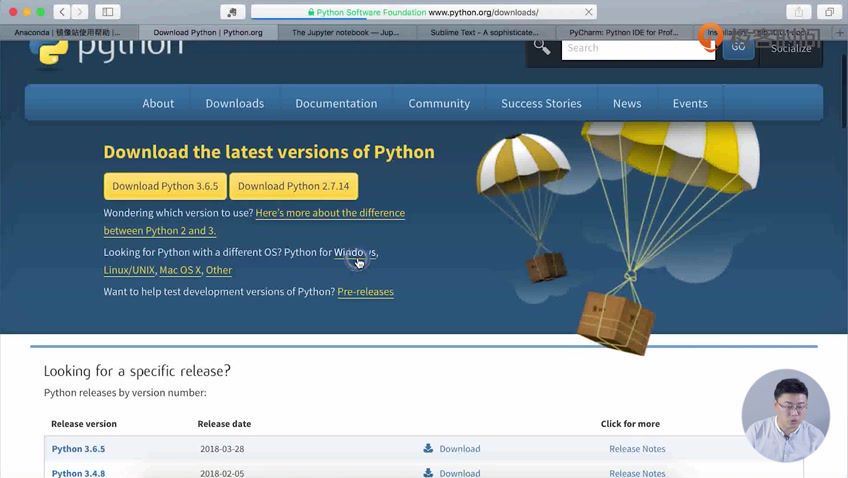
Task: Click the presenter webcam thumbnail
Action: (x=785, y=415)
